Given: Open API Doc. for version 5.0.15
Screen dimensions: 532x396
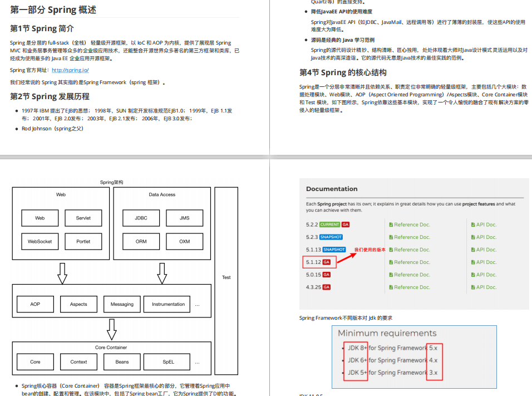Looking at the screenshot, I should coord(486,275).
